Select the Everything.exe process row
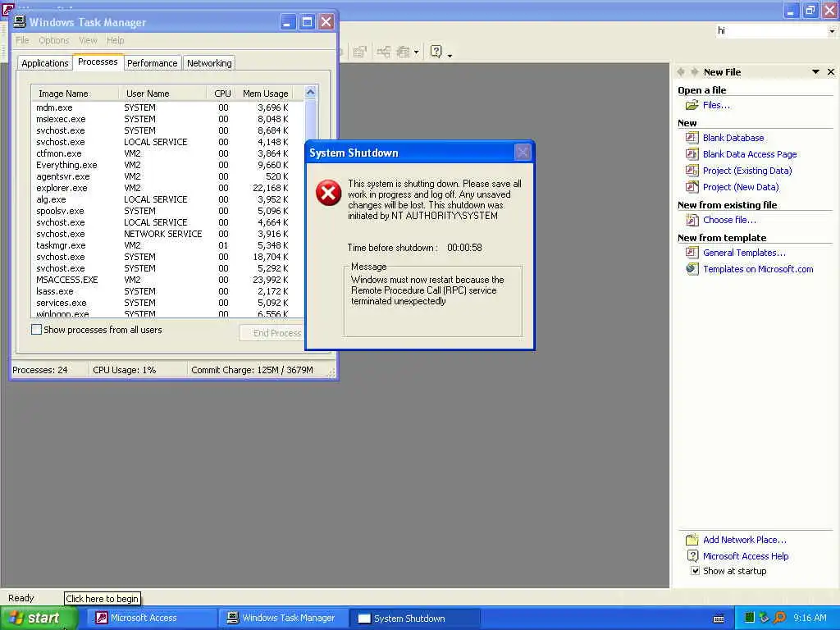Image resolution: width=840 pixels, height=630 pixels. 167,165
